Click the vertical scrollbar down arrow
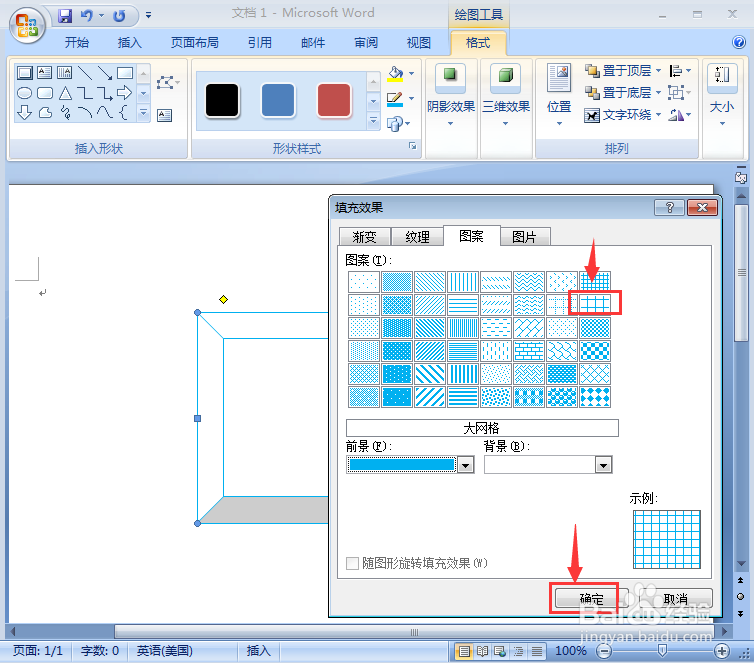This screenshot has width=754, height=663. click(741, 564)
